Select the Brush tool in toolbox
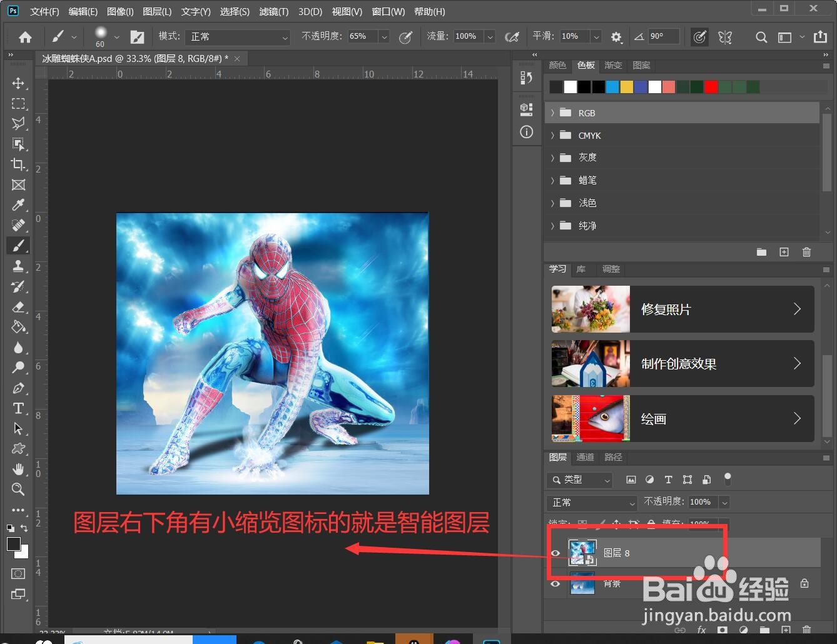Image resolution: width=837 pixels, height=644 pixels. pyautogui.click(x=18, y=245)
